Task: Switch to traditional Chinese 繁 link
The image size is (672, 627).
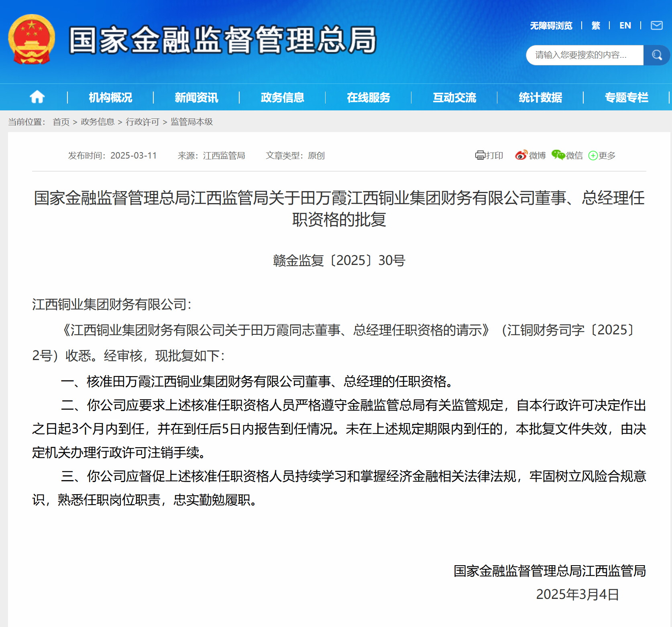Action: click(596, 26)
